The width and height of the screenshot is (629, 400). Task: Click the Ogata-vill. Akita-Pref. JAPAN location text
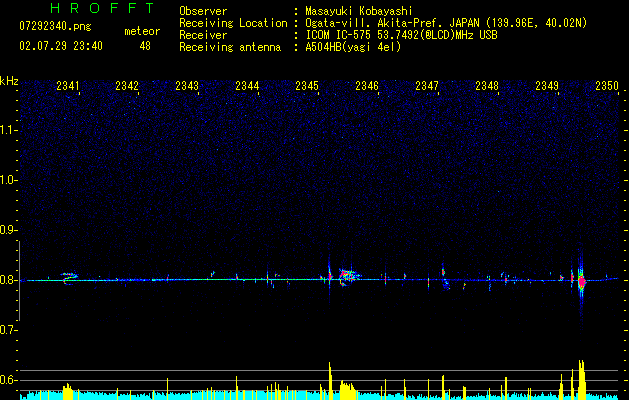[x=446, y=23]
